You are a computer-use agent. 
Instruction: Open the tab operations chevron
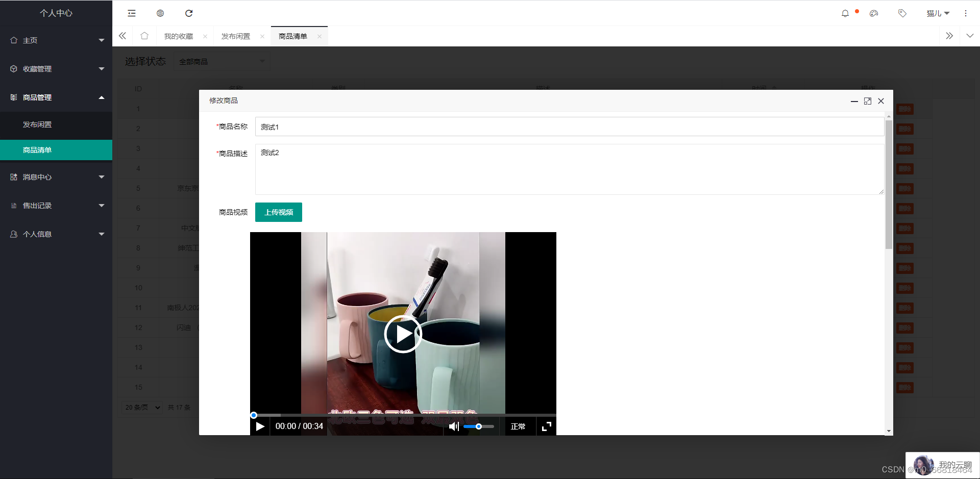coord(970,36)
